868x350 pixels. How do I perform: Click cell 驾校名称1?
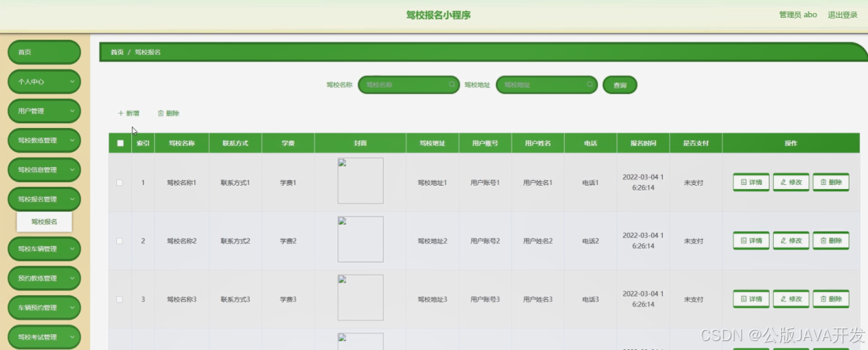182,183
